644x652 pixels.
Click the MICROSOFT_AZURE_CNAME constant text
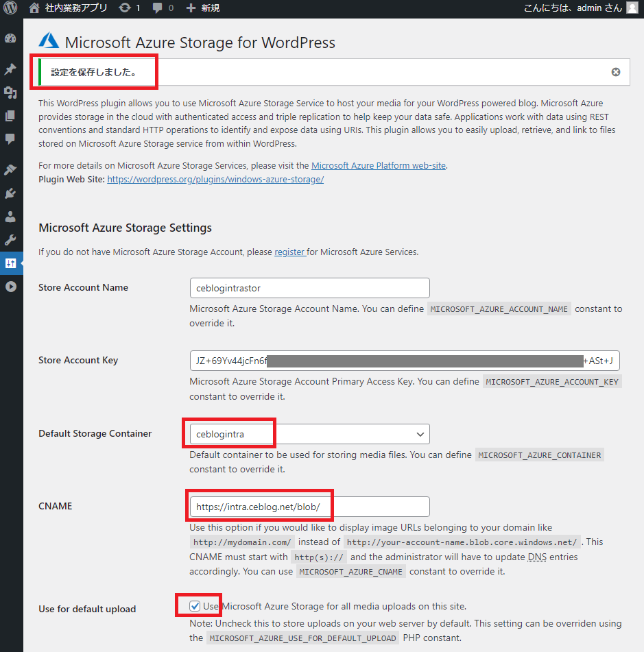click(350, 572)
